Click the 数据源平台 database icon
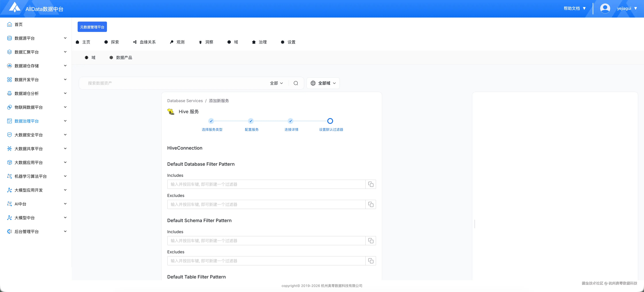The width and height of the screenshot is (644, 292). [x=9, y=38]
